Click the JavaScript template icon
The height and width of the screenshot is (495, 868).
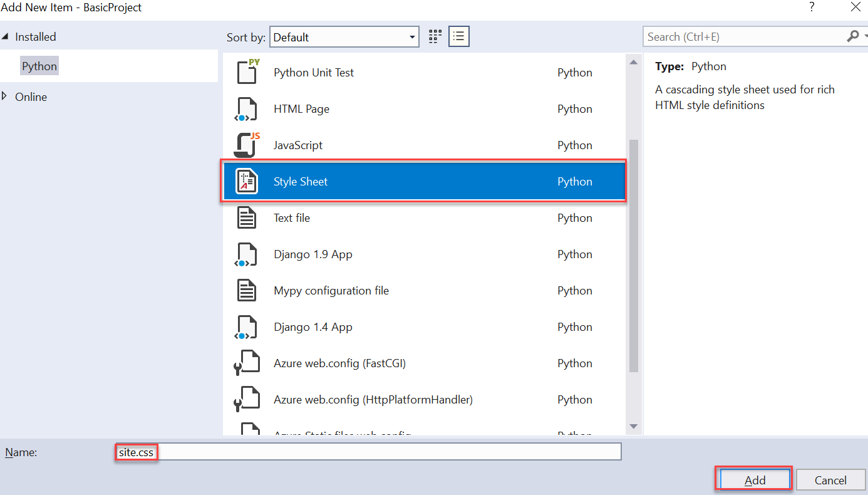point(247,145)
